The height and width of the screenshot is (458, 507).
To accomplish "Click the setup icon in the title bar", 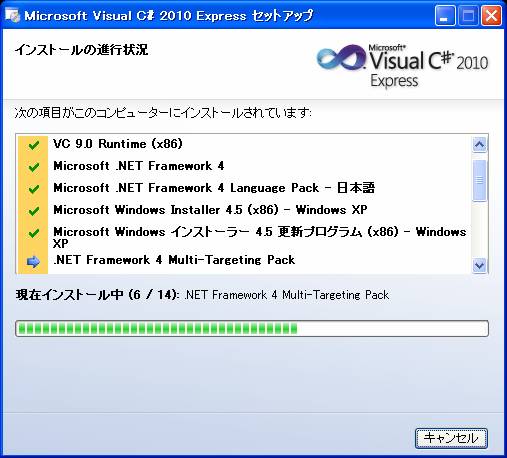I will pos(12,15).
